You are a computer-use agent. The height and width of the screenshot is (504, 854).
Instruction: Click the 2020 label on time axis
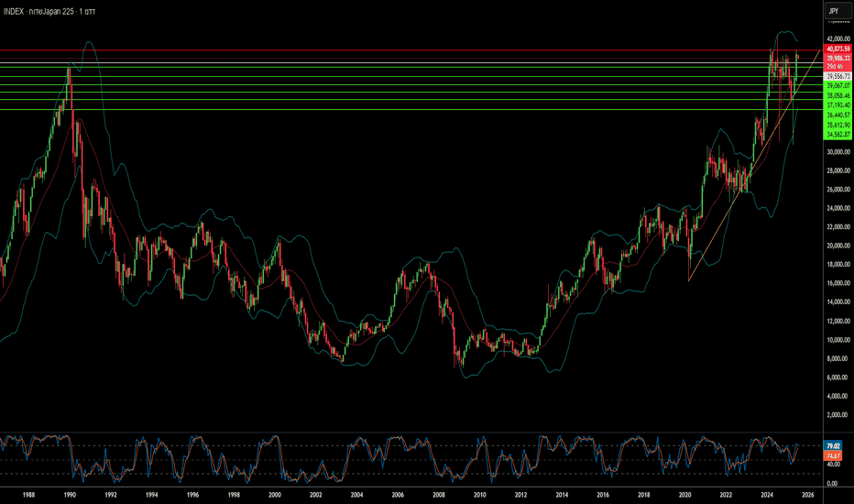(x=684, y=495)
